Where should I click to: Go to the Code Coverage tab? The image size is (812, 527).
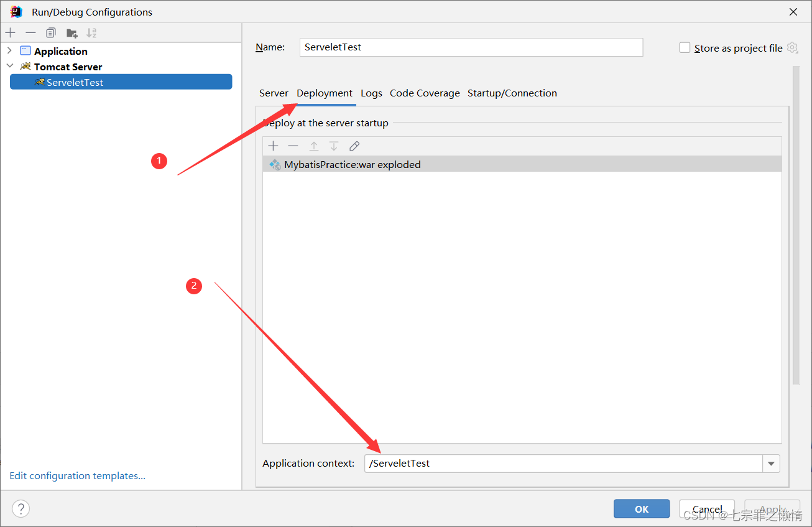coord(425,93)
